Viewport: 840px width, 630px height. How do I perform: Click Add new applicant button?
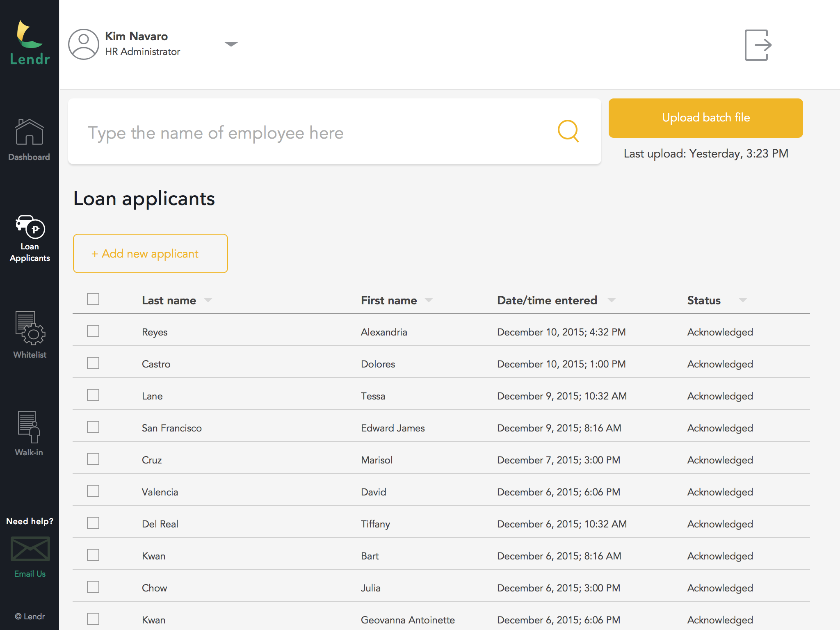pos(150,253)
